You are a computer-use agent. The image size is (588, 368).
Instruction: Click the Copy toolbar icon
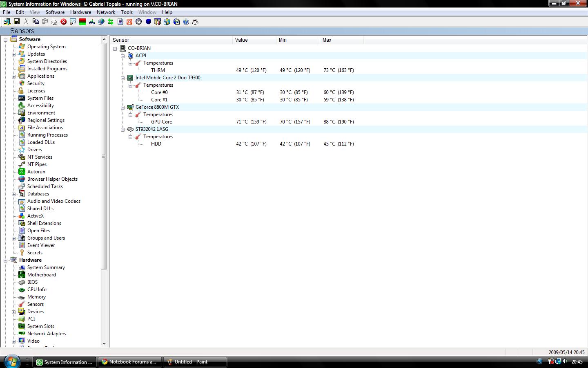(x=36, y=22)
